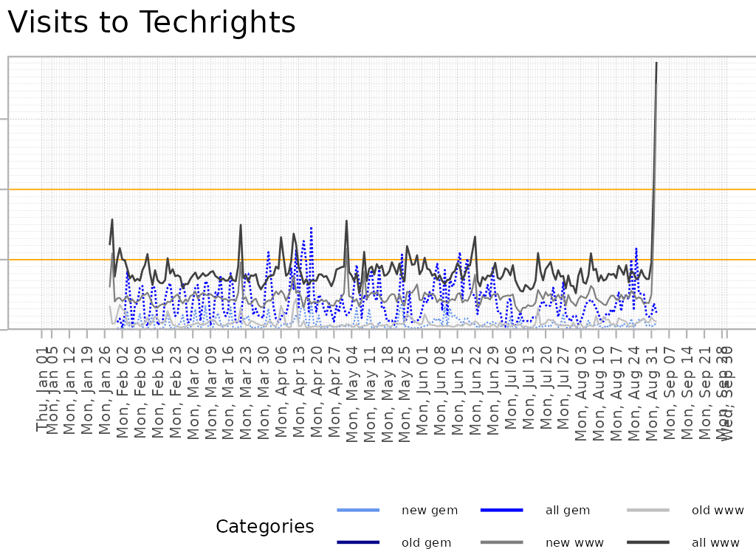The width and height of the screenshot is (756, 560).
Task: Click the 'Mon, Jun 29' axis label
Action: click(x=492, y=390)
